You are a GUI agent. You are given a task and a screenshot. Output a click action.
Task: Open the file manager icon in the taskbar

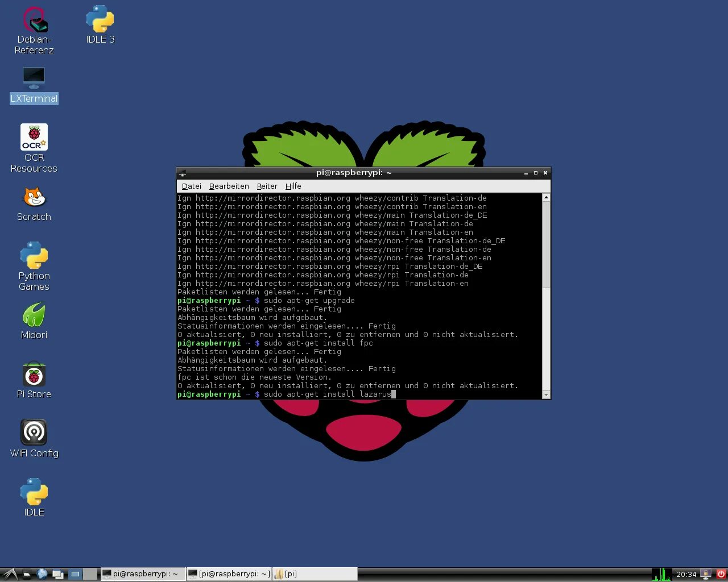[x=26, y=574]
